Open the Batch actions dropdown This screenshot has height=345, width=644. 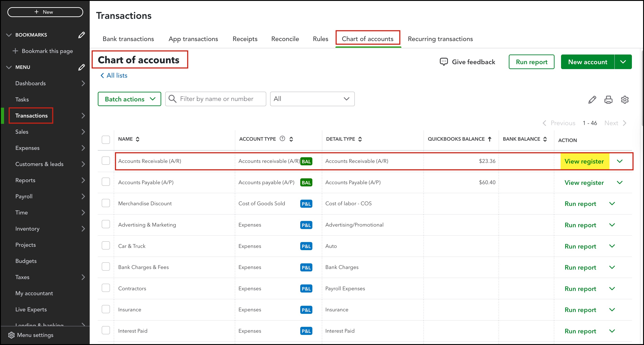[x=130, y=99]
